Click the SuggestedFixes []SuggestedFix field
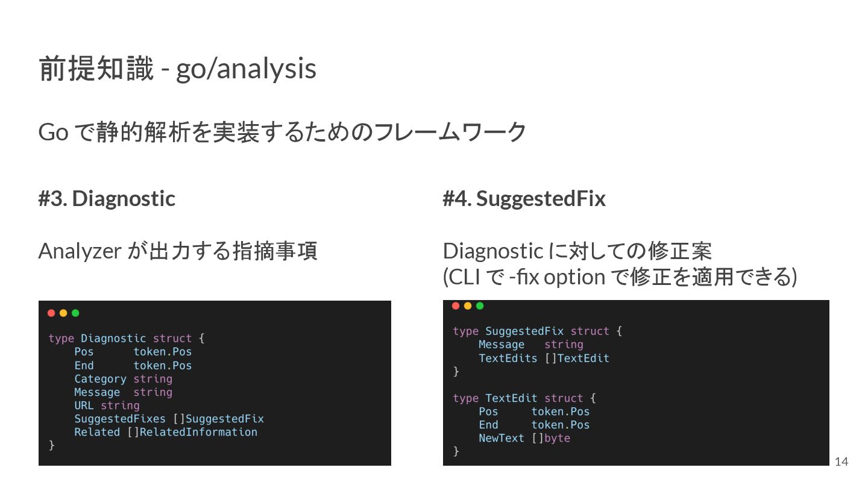 click(169, 419)
